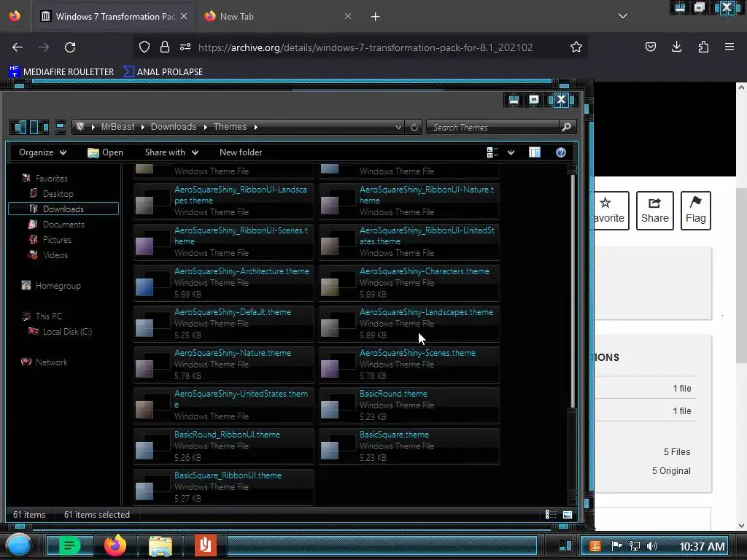The image size is (747, 560).
Task: Toggle the preview pane
Action: [x=535, y=152]
